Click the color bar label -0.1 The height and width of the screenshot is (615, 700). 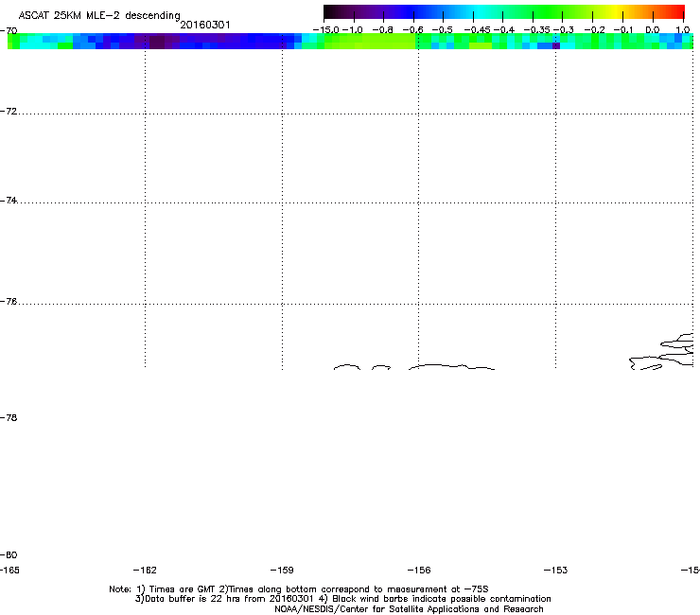623,30
